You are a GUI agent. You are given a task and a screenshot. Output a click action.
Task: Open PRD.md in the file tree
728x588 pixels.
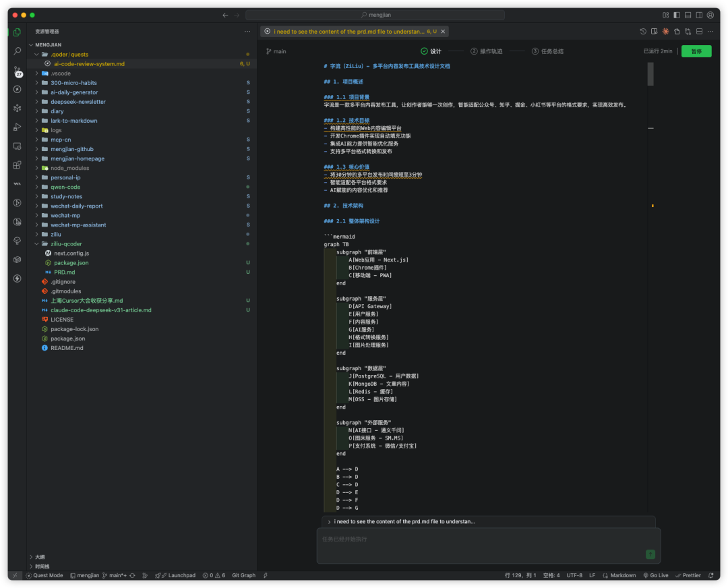coord(65,272)
